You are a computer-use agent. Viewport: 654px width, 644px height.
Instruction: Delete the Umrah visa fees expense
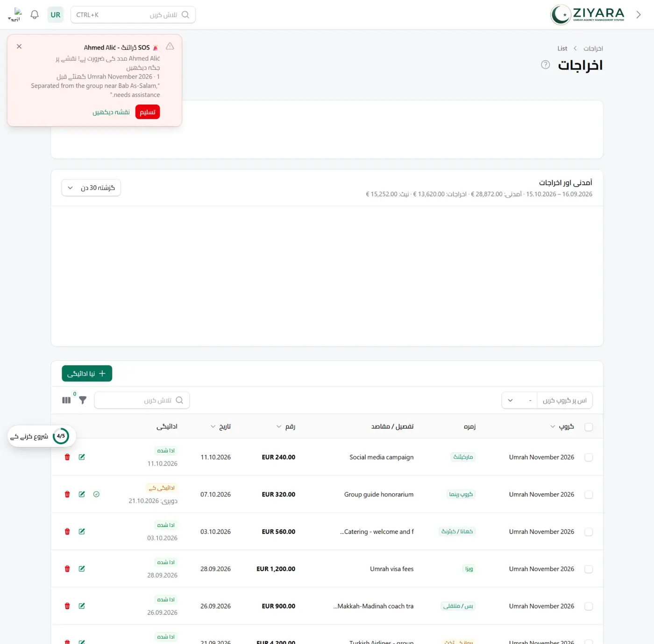(x=67, y=569)
